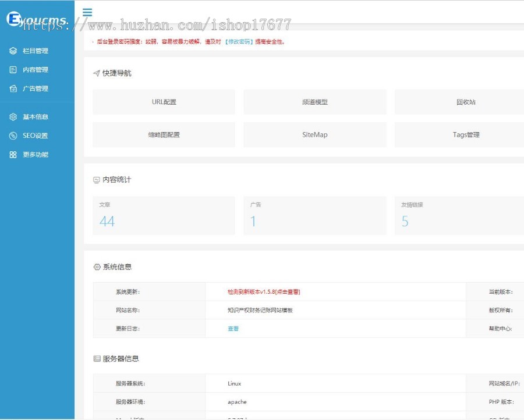Click the 广告管理 icon in sidebar

(x=13, y=88)
